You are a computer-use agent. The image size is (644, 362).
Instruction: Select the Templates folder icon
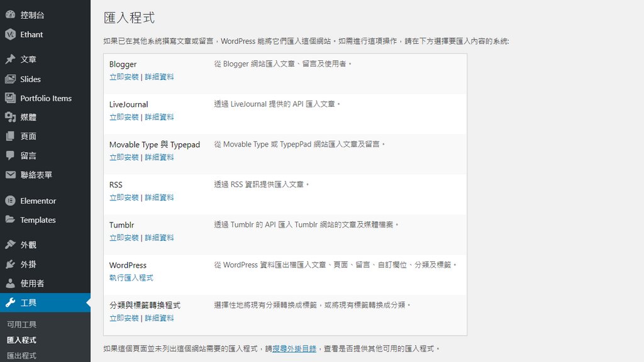(11, 220)
